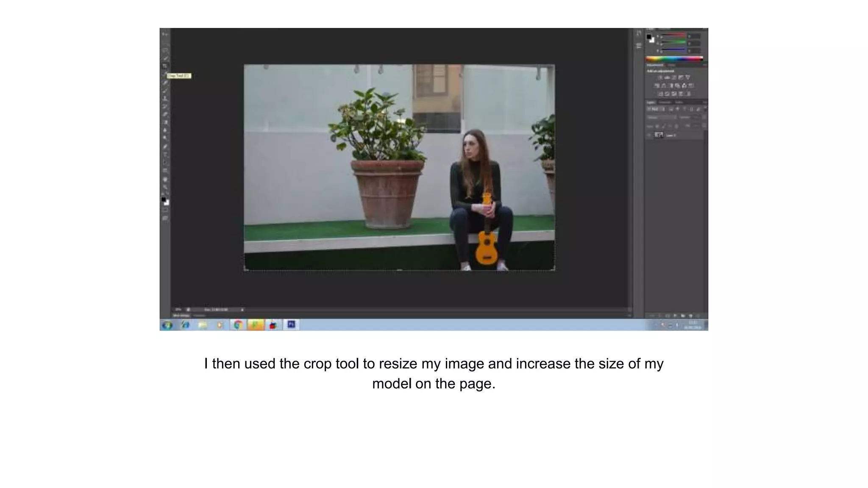Select the Blur tool
The width and height of the screenshot is (868, 488).
(165, 130)
